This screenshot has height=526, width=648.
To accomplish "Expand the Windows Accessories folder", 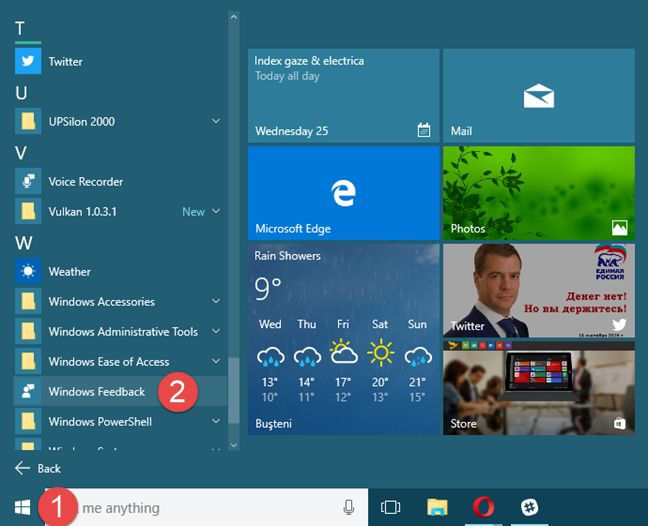I will pyautogui.click(x=216, y=302).
